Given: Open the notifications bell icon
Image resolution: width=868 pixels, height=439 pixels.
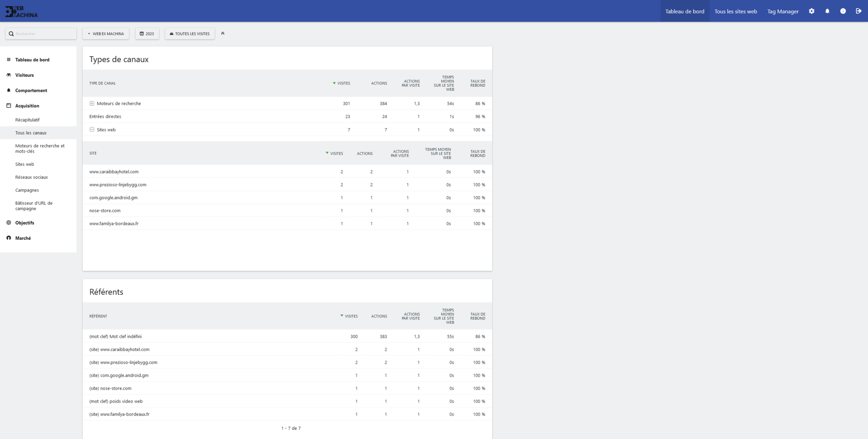Looking at the screenshot, I should [827, 11].
